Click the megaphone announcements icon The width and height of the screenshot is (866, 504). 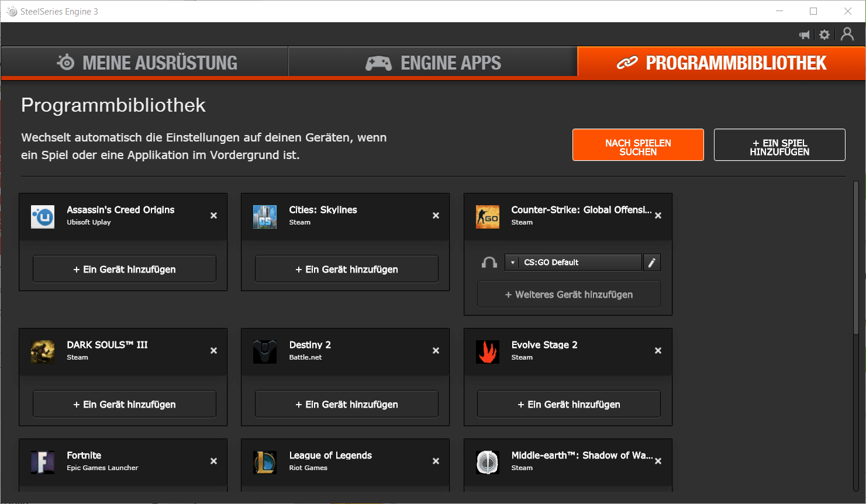click(x=805, y=35)
